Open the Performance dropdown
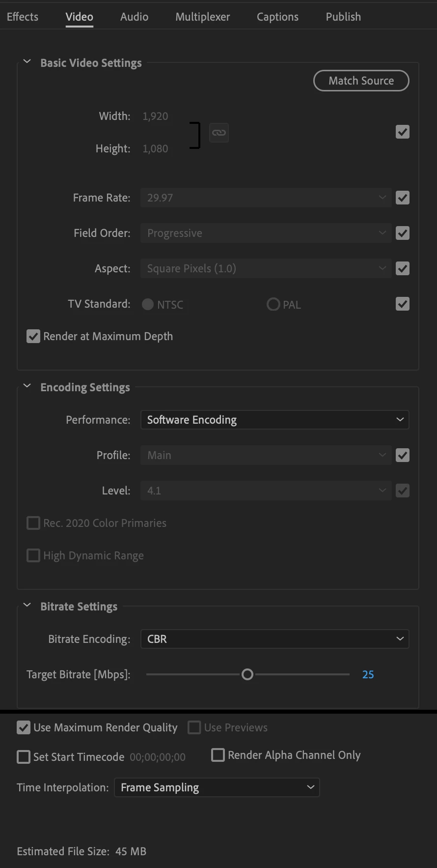437x868 pixels. click(275, 420)
